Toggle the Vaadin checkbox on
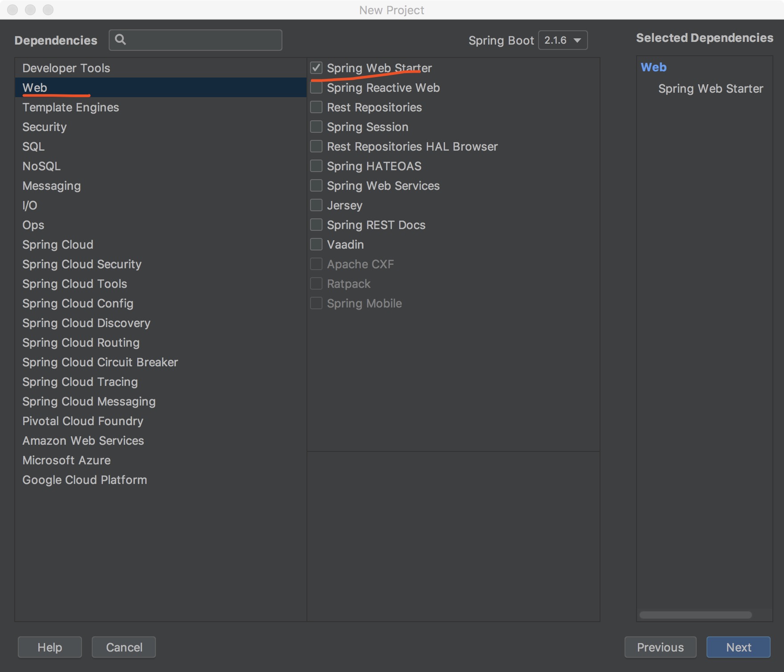Image resolution: width=784 pixels, height=672 pixels. click(316, 245)
